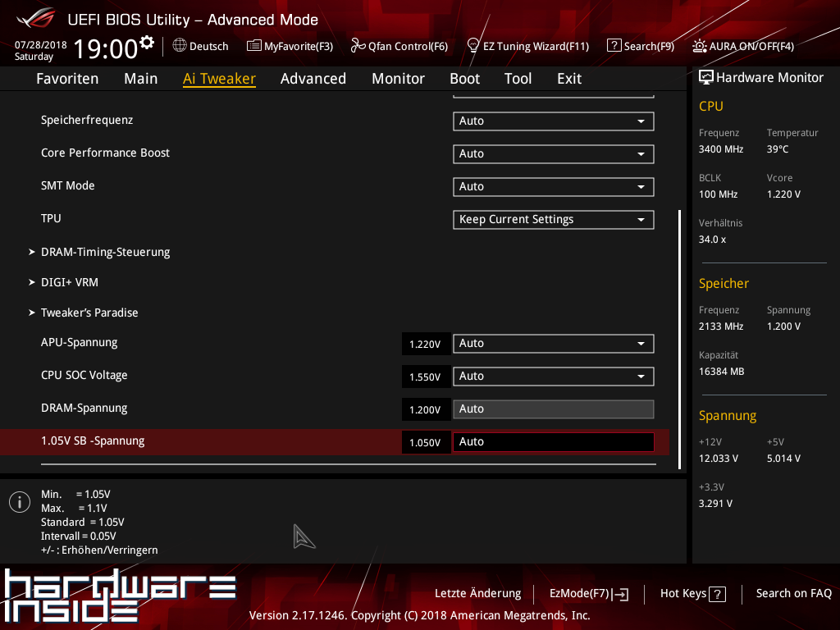Click the 12.033 V reading
This screenshot has width=840, height=630.
[x=719, y=459]
